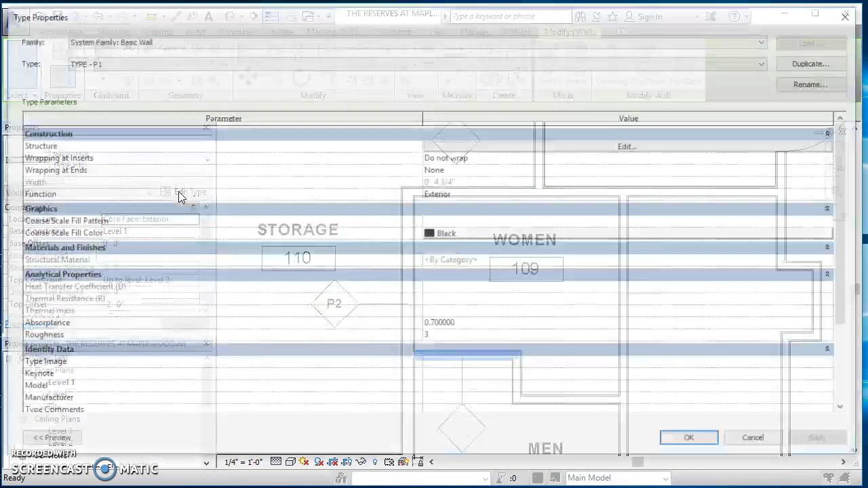
Task: Toggle Shadows in view control bar
Action: pos(319,462)
